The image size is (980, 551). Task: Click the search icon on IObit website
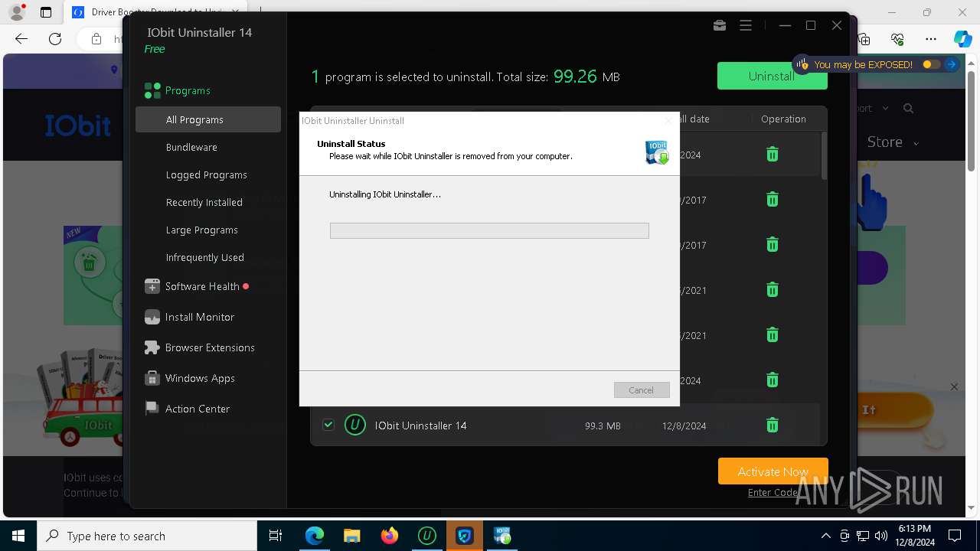[x=908, y=109]
